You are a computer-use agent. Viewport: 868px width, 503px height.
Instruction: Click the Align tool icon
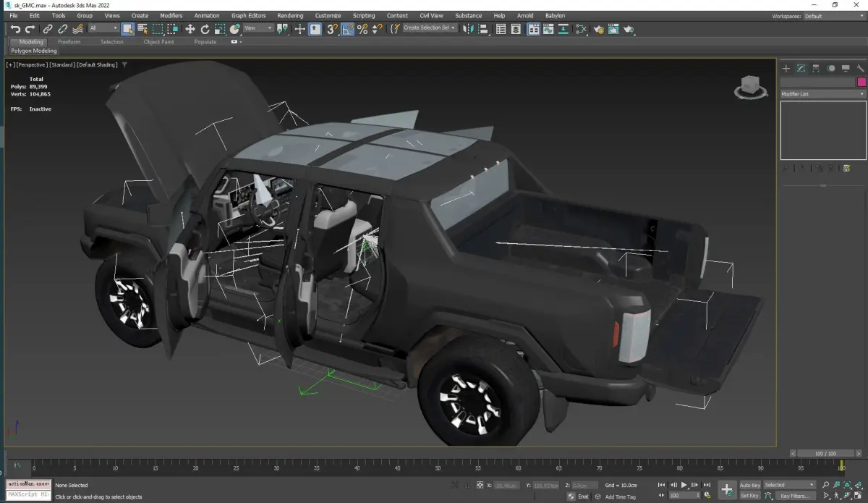[483, 29]
